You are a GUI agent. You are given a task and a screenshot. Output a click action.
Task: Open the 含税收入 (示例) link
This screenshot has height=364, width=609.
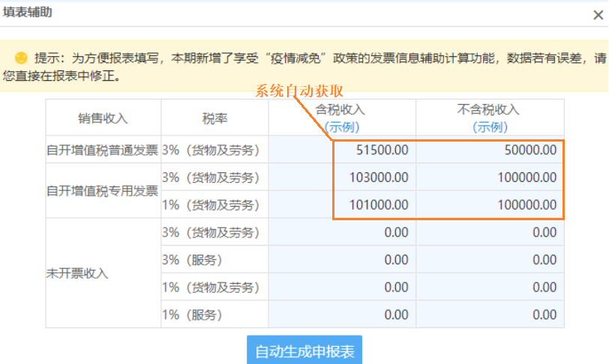coord(342,127)
